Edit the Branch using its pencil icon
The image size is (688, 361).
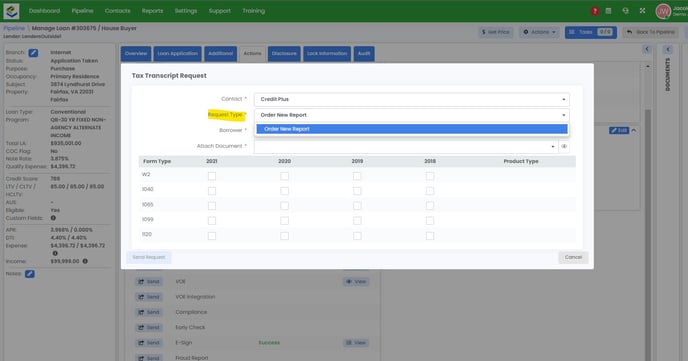[x=33, y=53]
